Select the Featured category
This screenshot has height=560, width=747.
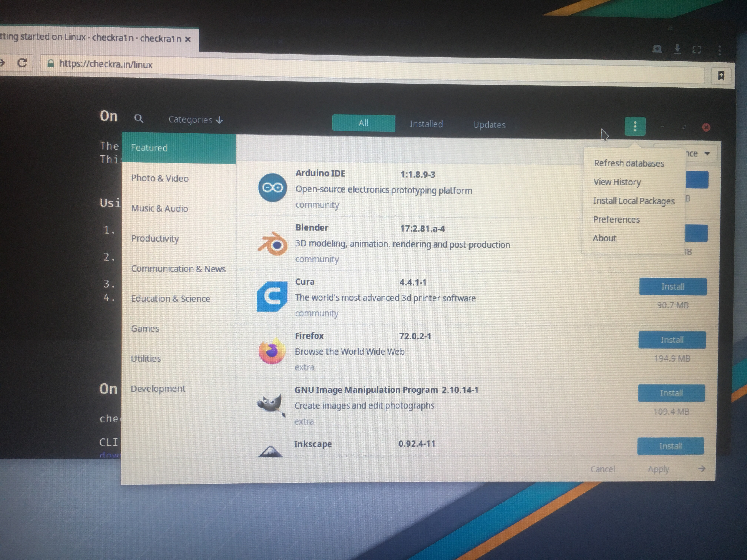(179, 148)
